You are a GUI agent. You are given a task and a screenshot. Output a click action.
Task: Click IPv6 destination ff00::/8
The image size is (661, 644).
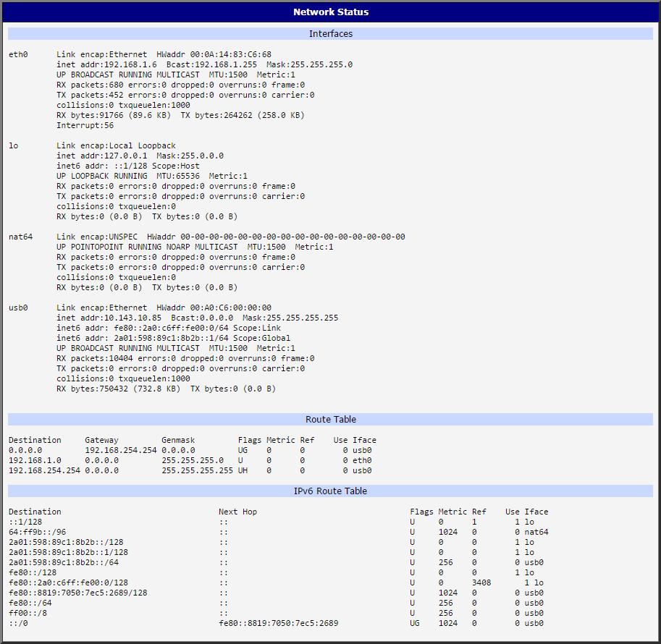tap(28, 613)
